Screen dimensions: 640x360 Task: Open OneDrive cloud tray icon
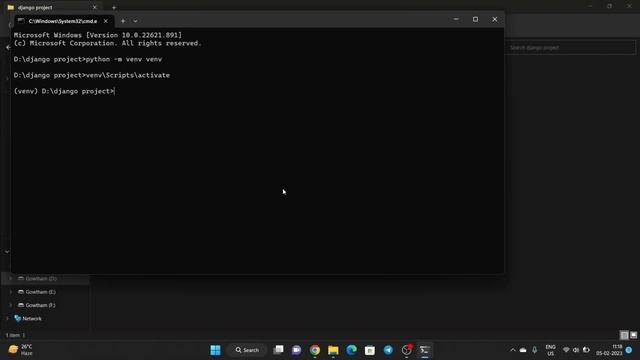[523, 350]
